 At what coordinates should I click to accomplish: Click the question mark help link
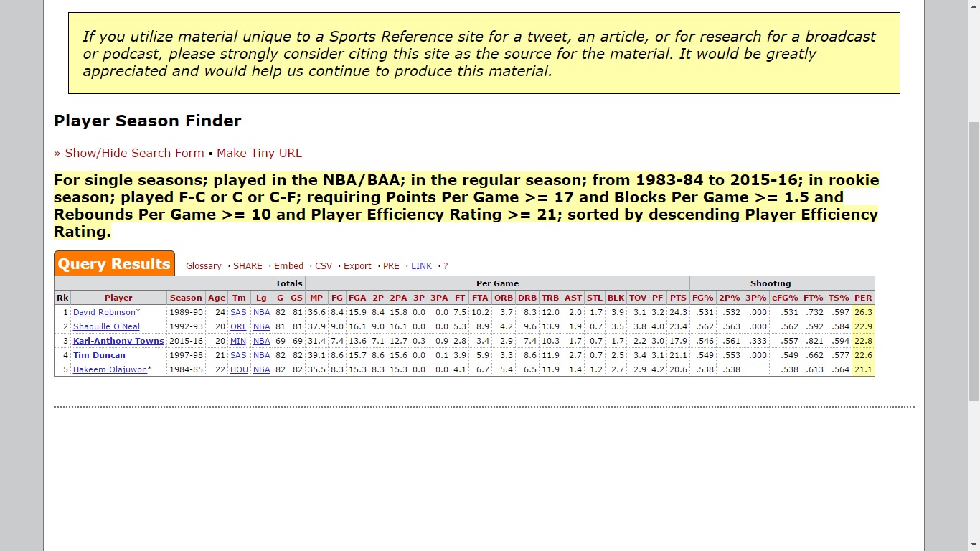click(446, 265)
